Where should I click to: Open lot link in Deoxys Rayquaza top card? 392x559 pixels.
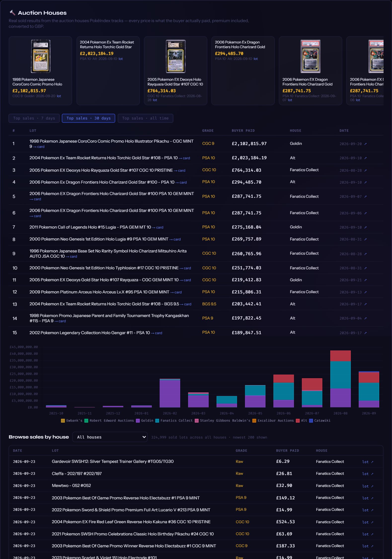[155, 100]
